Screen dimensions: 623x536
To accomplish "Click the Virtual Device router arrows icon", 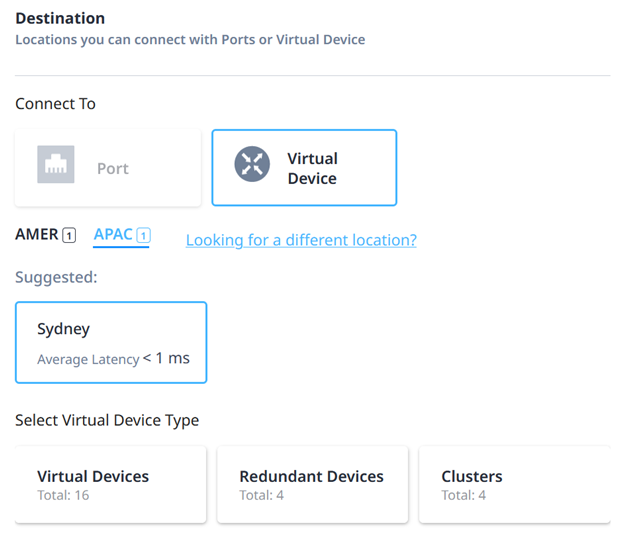I will click(x=252, y=164).
